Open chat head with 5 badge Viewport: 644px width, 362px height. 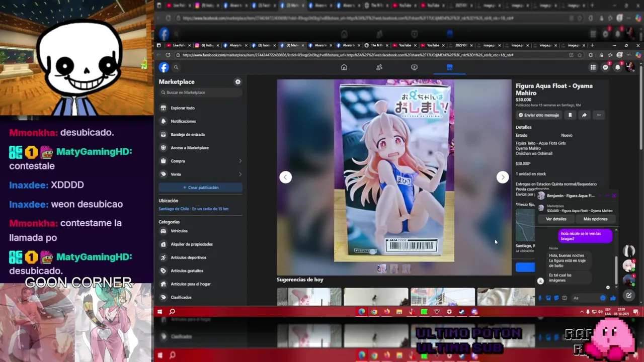[x=629, y=265]
